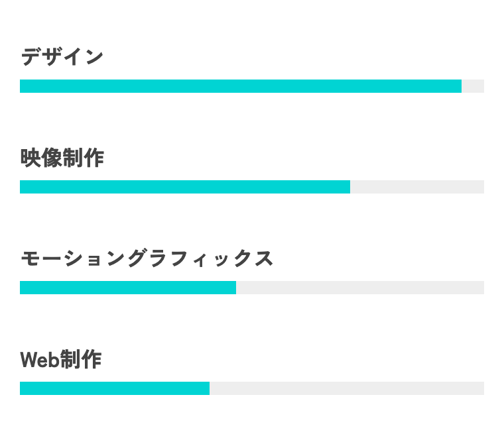Click where the 映像制作 bar's cyan fill ends

[349, 187]
